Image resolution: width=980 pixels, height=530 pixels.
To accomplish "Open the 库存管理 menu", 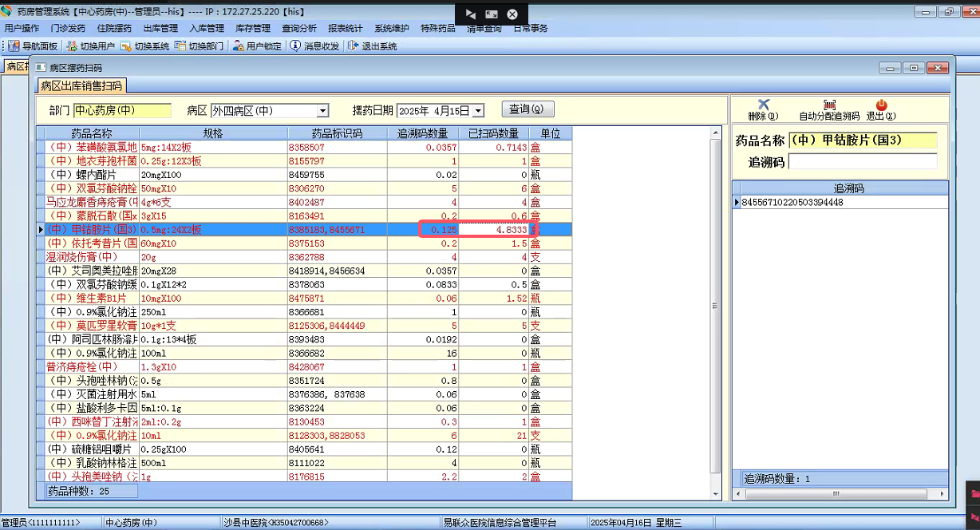I will 253,28.
